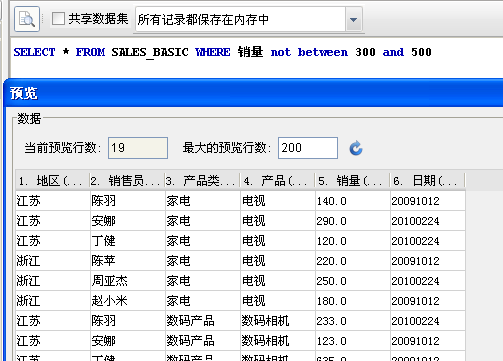The height and width of the screenshot is (361, 503).
Task: Click date 20100224 in 周亚杰's row
Action: click(x=428, y=281)
